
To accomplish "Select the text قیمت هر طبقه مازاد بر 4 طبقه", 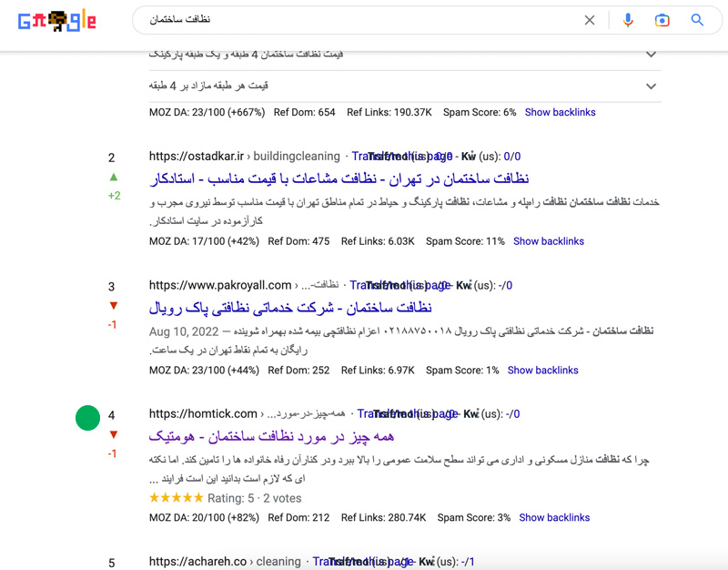I will tap(208, 86).
